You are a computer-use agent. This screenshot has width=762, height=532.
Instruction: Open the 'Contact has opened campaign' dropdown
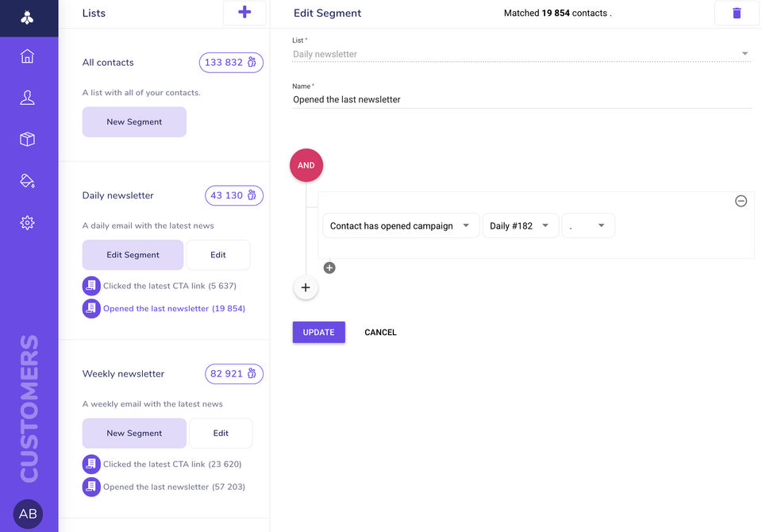(401, 226)
